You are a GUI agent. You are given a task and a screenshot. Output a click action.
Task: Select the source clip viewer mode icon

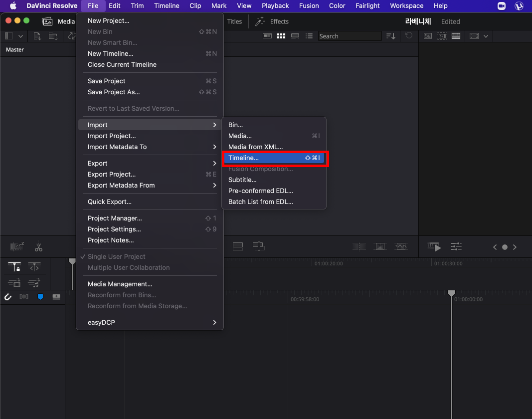point(427,36)
